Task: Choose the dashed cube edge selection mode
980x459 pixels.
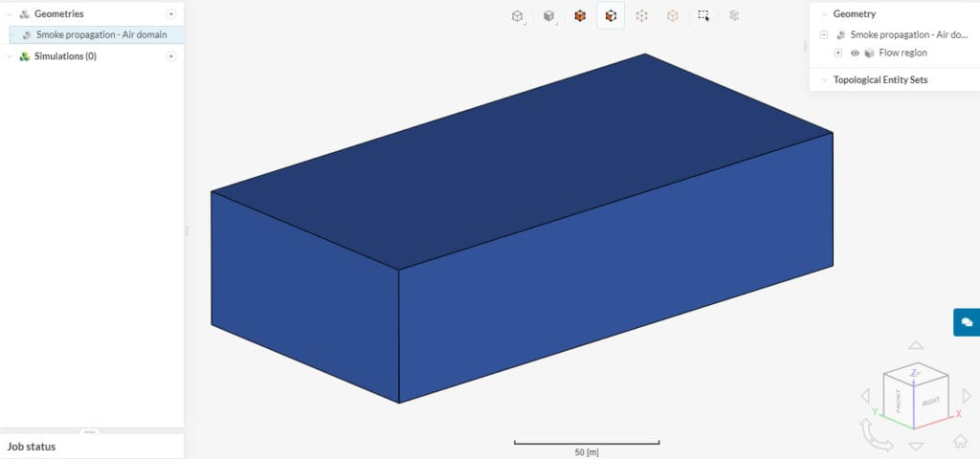Action: 642,16
